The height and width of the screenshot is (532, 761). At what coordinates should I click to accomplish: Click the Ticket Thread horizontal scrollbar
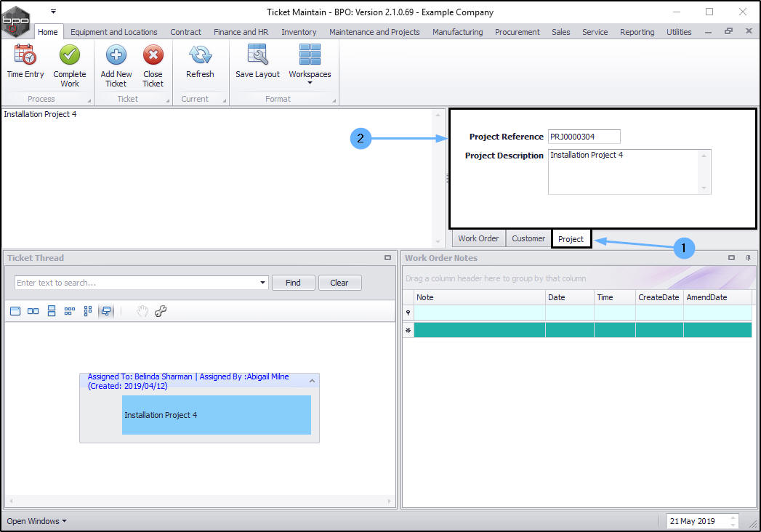(200, 501)
